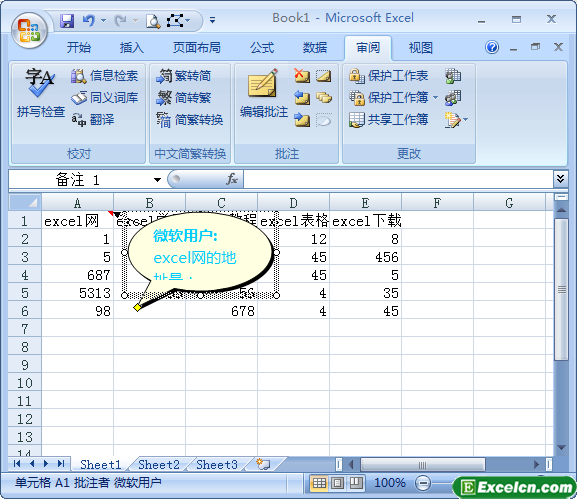This screenshot has height=499, width=577.
Task: Open the Sheet2 worksheet tab
Action: [x=159, y=465]
